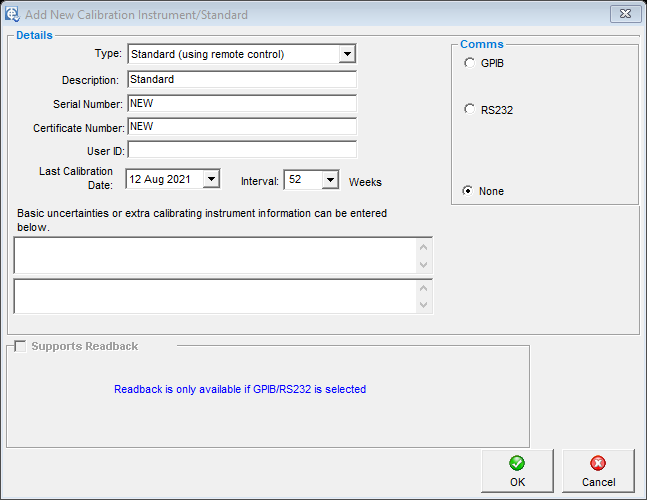Viewport: 647px width, 500px height.
Task: Click the application icon in title bar
Action: tap(12, 15)
